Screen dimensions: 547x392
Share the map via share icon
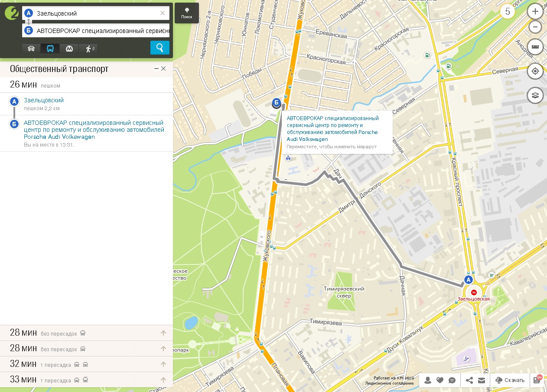tap(469, 380)
